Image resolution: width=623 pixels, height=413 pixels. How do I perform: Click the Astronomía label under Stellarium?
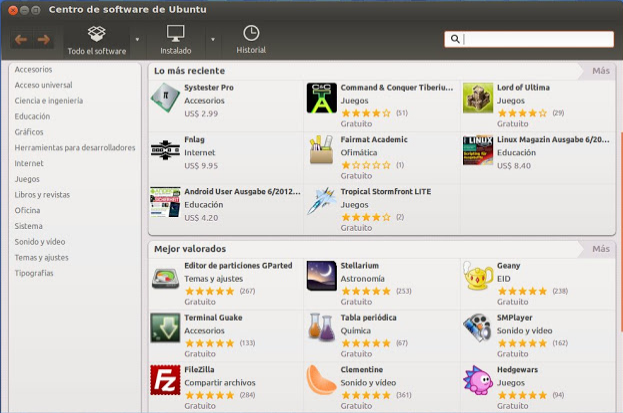tap(362, 279)
